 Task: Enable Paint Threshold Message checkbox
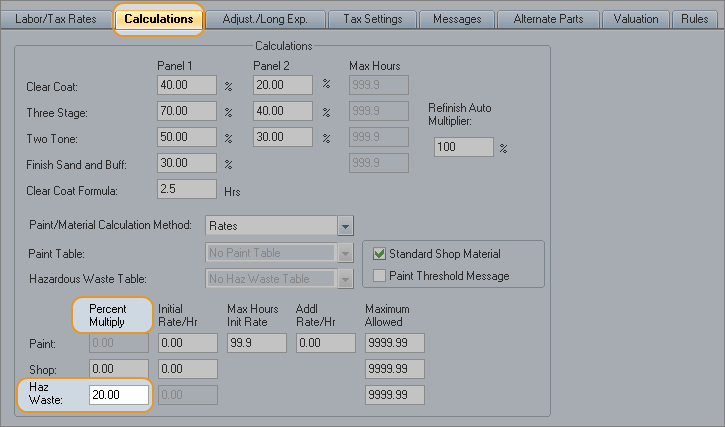(379, 276)
